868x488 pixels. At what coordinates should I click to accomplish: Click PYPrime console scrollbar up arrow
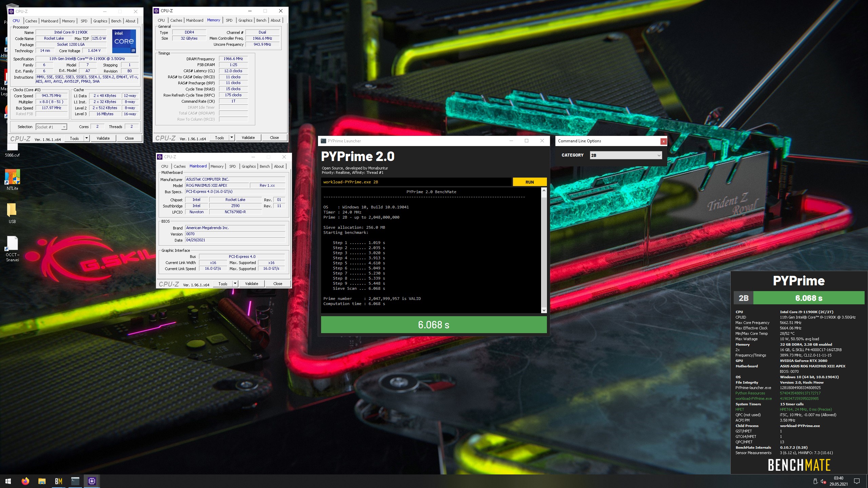click(544, 190)
